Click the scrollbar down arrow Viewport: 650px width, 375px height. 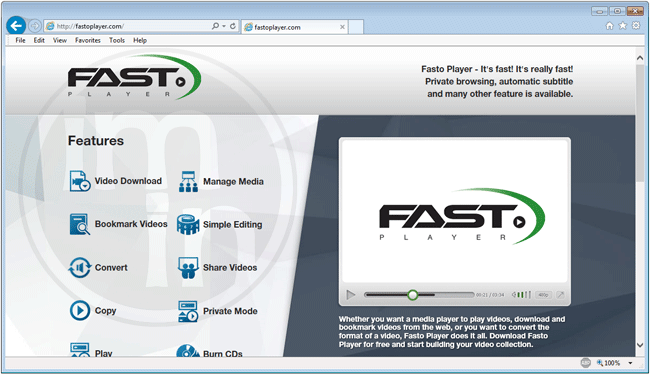640,345
